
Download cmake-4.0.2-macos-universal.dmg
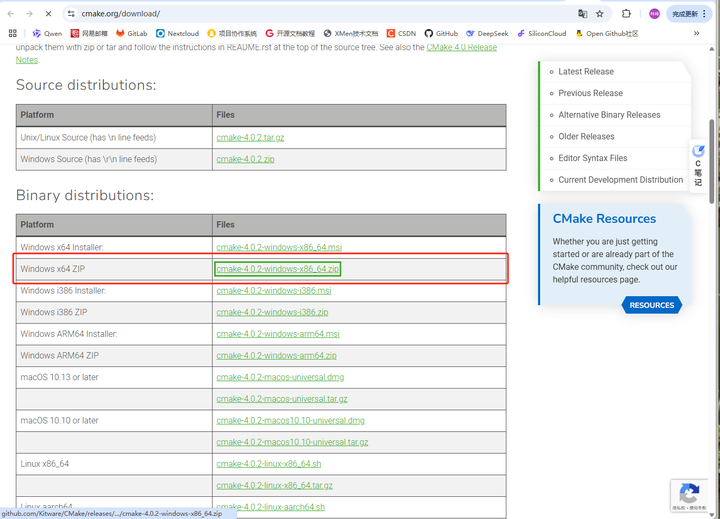[280, 377]
